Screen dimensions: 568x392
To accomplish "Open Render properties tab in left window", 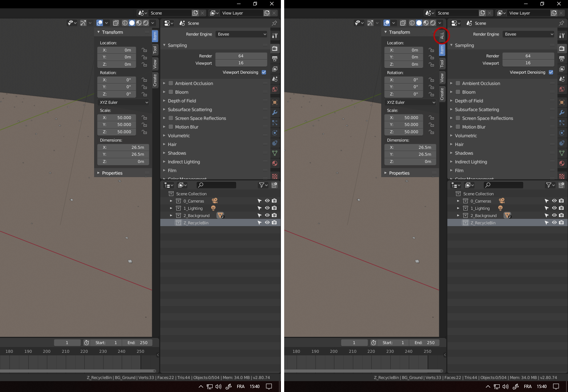I will 275,48.
